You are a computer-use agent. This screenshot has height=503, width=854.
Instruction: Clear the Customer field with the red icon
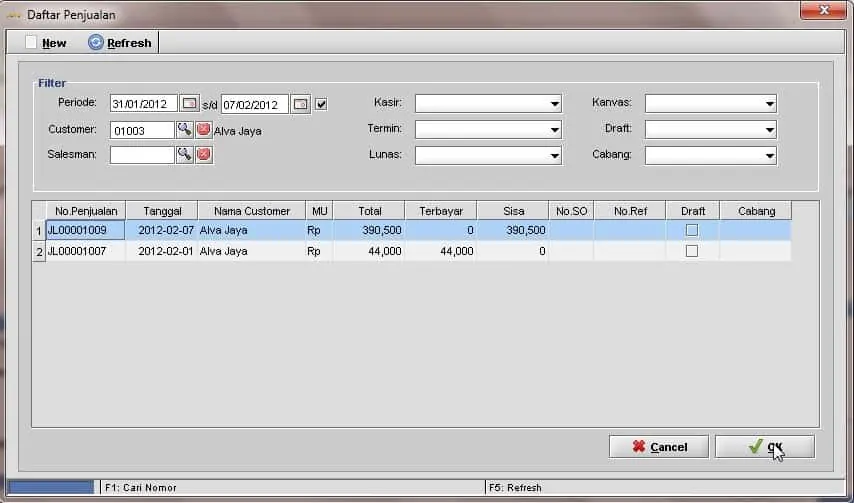tap(204, 130)
